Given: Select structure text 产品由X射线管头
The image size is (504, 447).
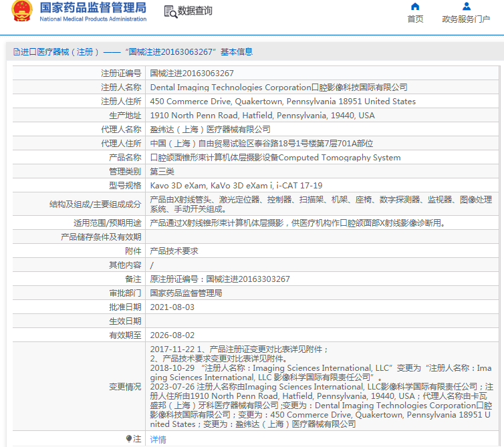Looking at the screenshot, I should 321,204.
